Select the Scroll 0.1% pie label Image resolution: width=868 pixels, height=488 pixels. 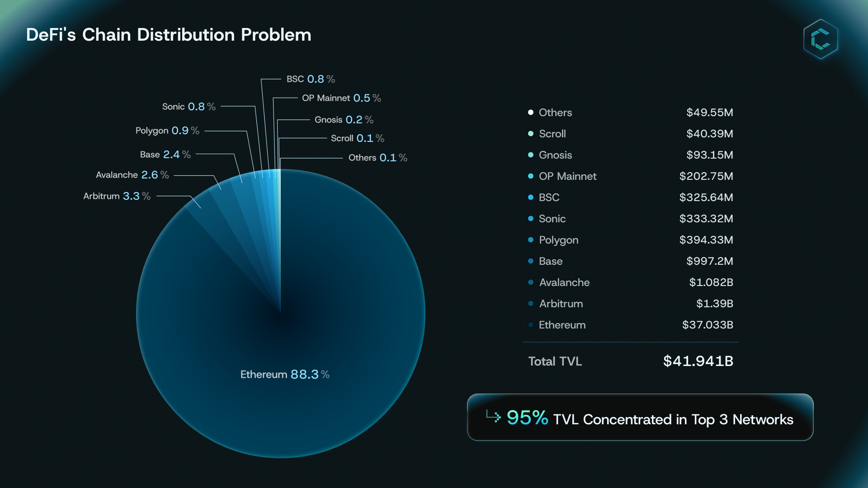357,138
